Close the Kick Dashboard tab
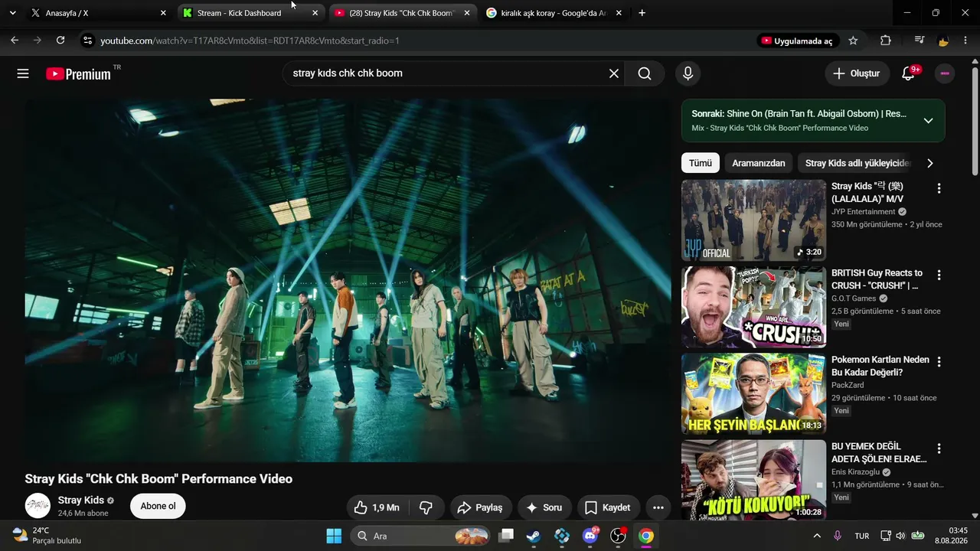This screenshot has width=980, height=551. (315, 13)
